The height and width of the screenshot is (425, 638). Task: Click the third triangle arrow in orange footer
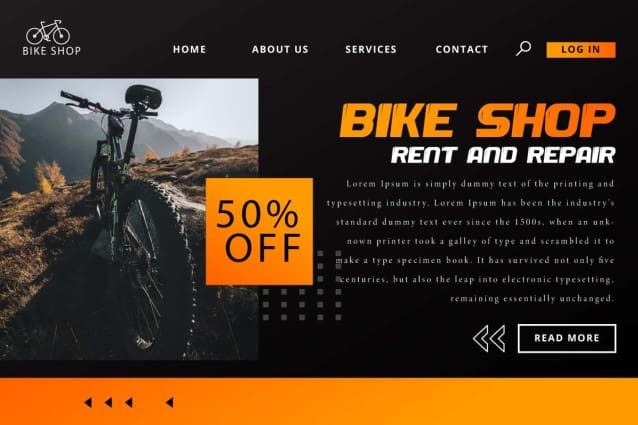129,403
